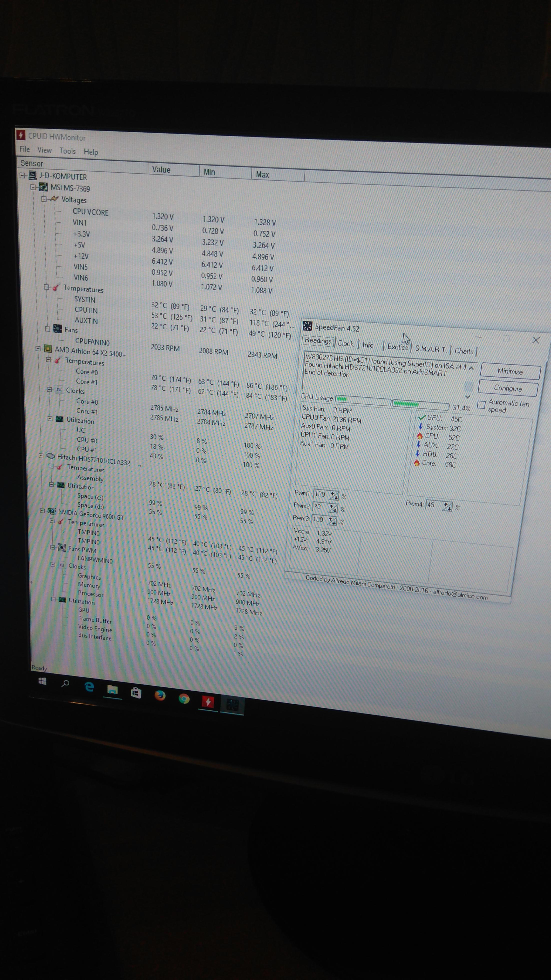Click the NVIDIA GeForce 9600 GT card icon
Viewport: 551px width, 980px height.
pyautogui.click(x=52, y=512)
